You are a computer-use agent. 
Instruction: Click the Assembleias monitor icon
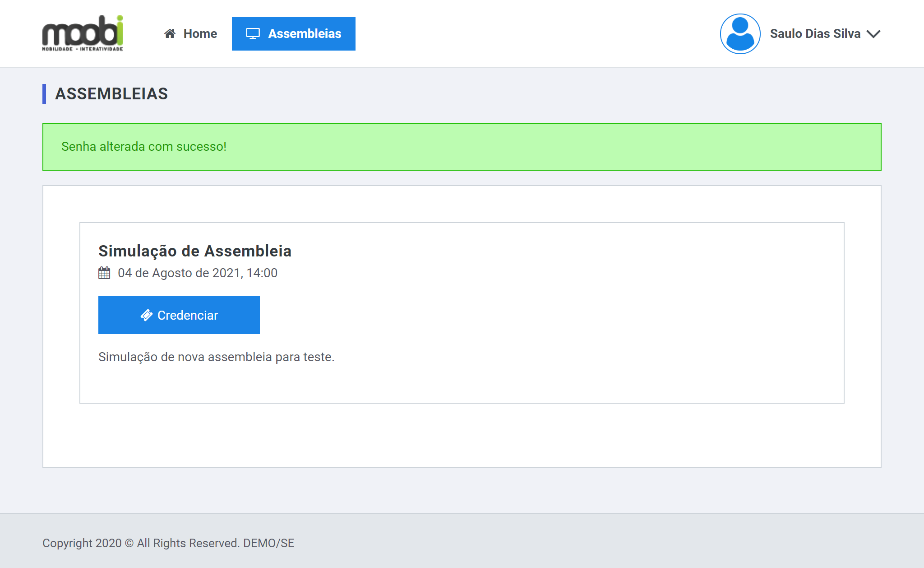(253, 34)
